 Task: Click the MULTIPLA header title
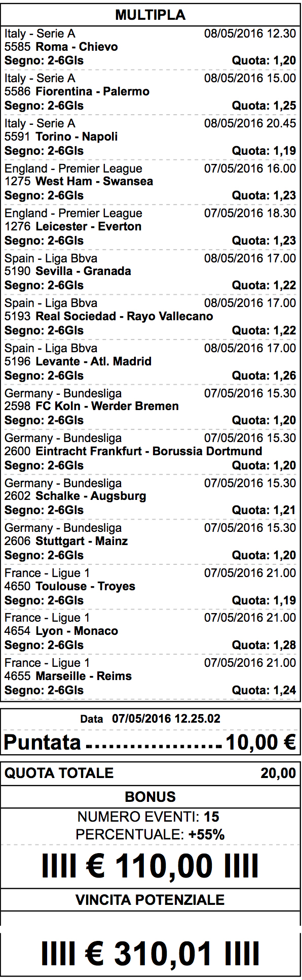click(x=150, y=15)
